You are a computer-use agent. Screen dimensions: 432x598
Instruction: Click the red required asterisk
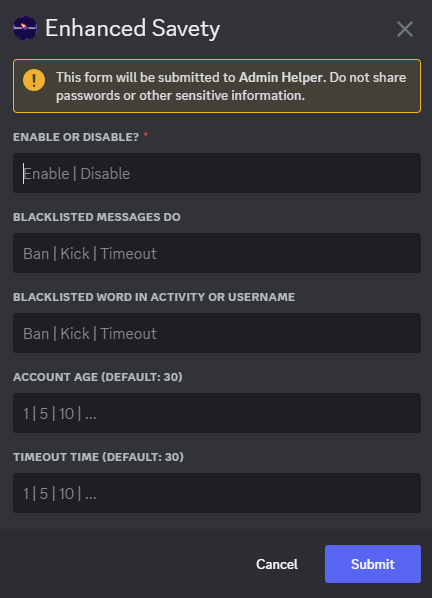(146, 135)
